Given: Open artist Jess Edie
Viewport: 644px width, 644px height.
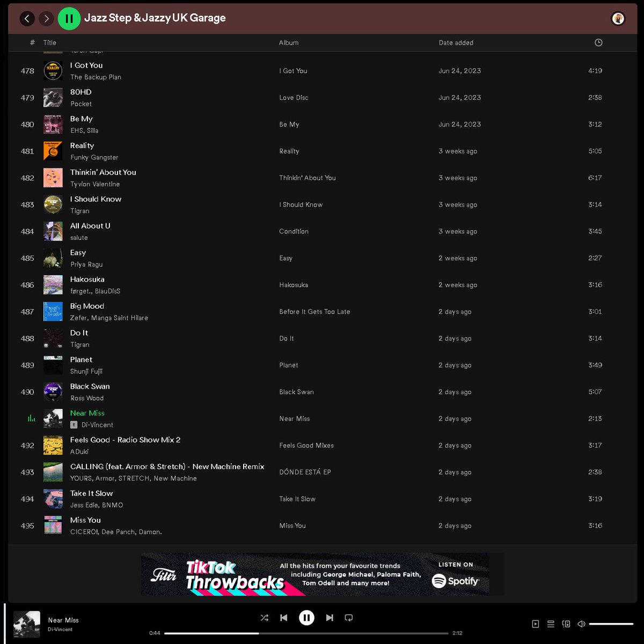Looking at the screenshot, I should click(84, 505).
